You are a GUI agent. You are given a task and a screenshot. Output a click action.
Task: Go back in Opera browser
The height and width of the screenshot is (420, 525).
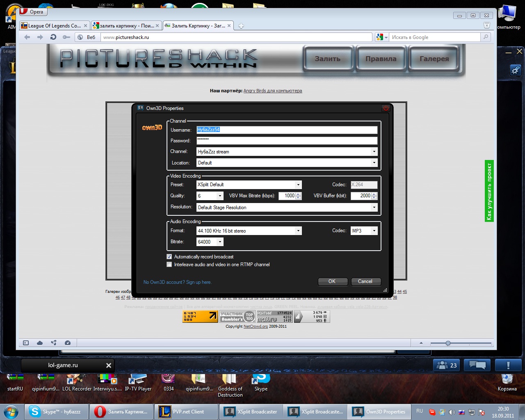(27, 37)
